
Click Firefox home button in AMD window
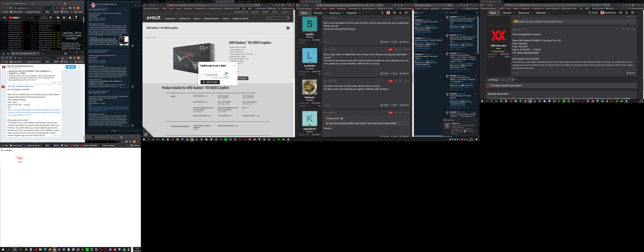pyautogui.click(x=154, y=5)
